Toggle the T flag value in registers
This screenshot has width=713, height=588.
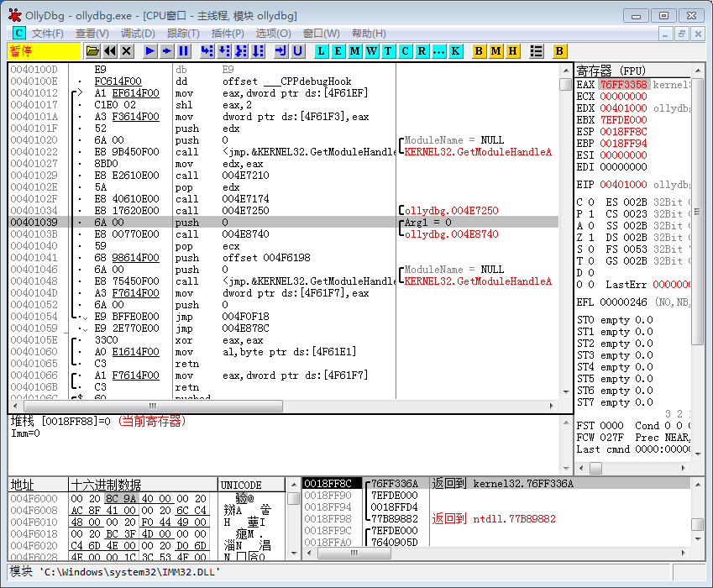tap(591, 261)
